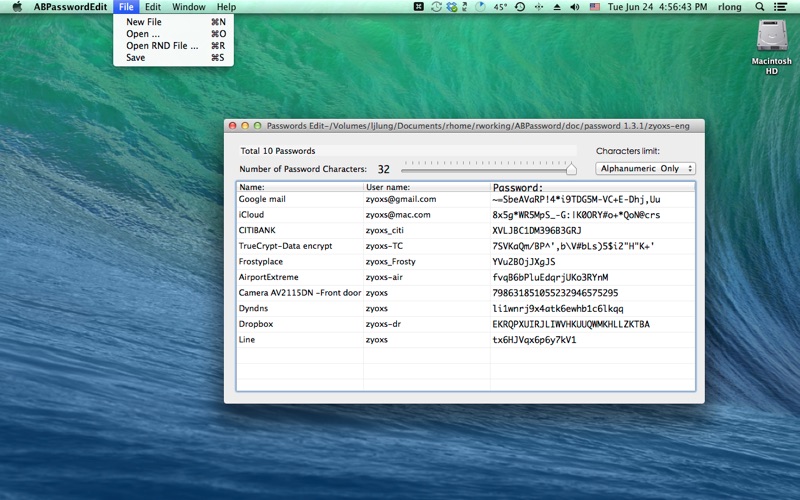800x500 pixels.
Task: Click the volume speaker icon
Action: point(575,7)
